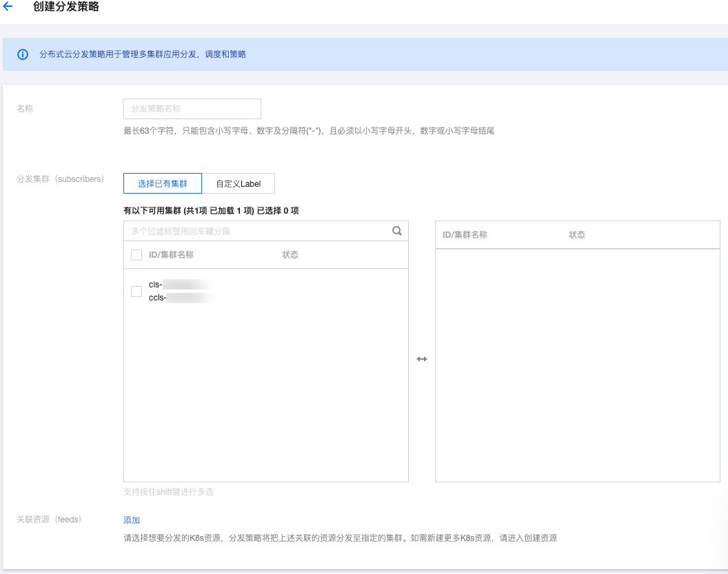
Task: Tick the checkbox for the cls- cluster row
Action: click(x=136, y=291)
